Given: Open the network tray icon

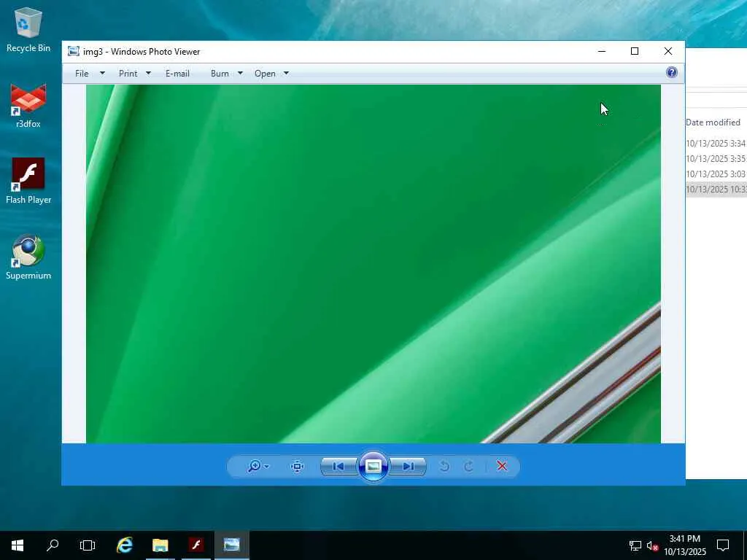Looking at the screenshot, I should (x=635, y=545).
